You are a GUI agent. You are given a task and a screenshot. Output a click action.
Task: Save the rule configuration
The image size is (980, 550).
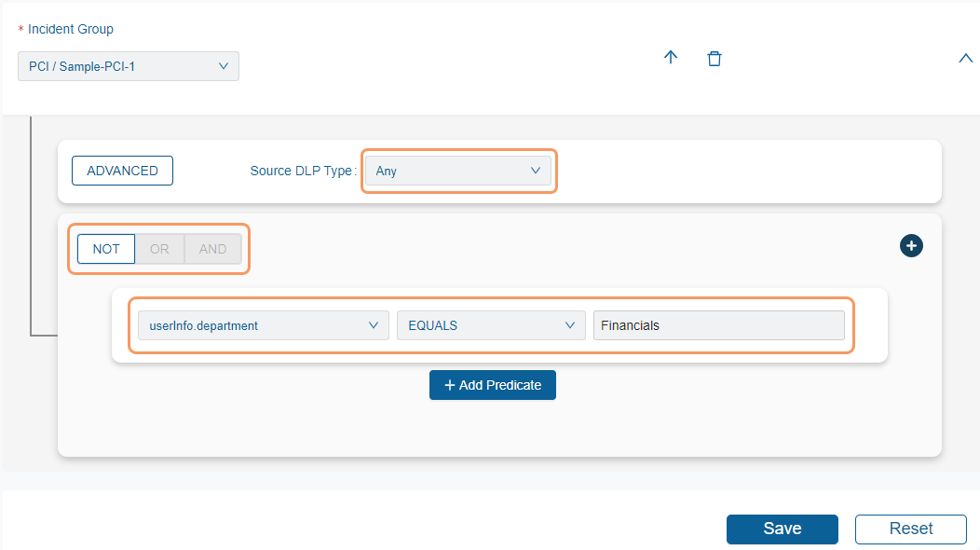click(x=782, y=529)
